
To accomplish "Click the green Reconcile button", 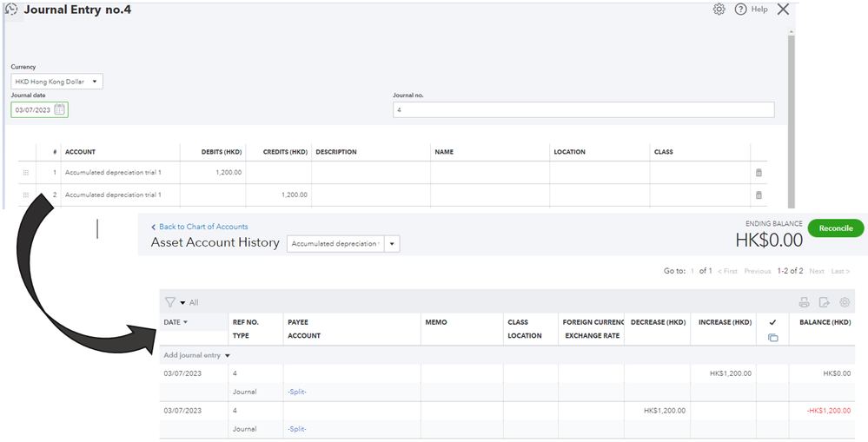I will coord(836,228).
